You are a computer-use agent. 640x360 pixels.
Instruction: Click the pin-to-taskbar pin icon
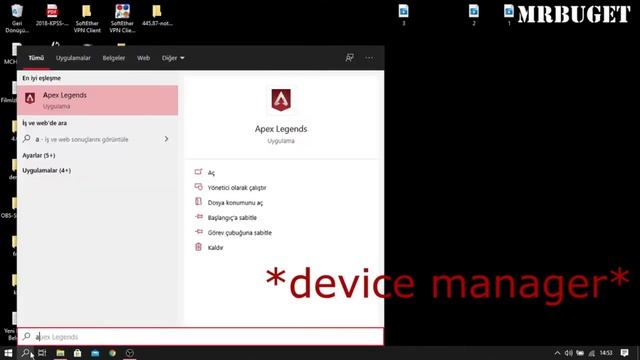pyautogui.click(x=198, y=232)
